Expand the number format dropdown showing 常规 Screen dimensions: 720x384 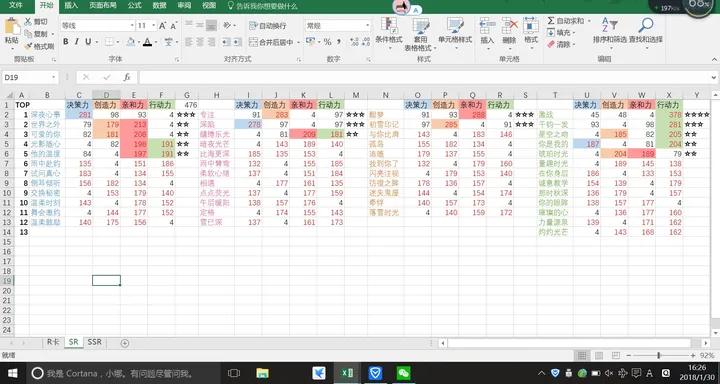tap(367, 26)
